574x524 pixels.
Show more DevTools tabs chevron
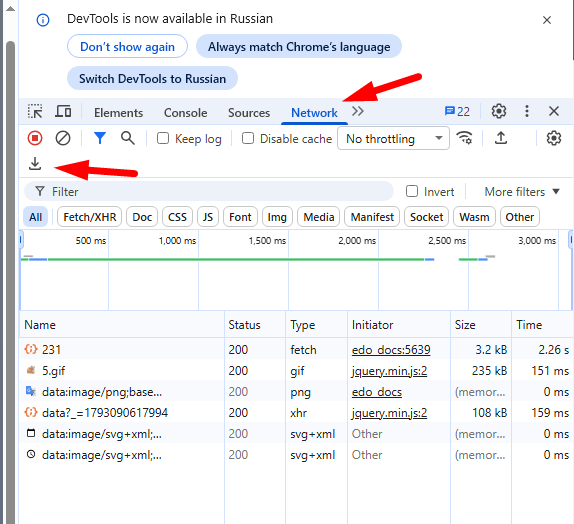pyautogui.click(x=358, y=111)
